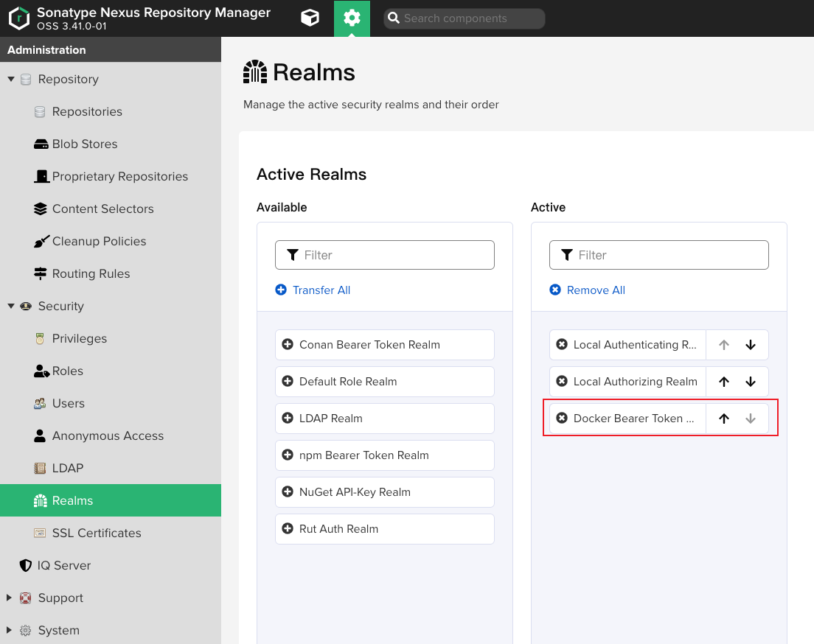Add Conan Bearer Token Realm via plus icon
The image size is (814, 644).
(x=288, y=345)
